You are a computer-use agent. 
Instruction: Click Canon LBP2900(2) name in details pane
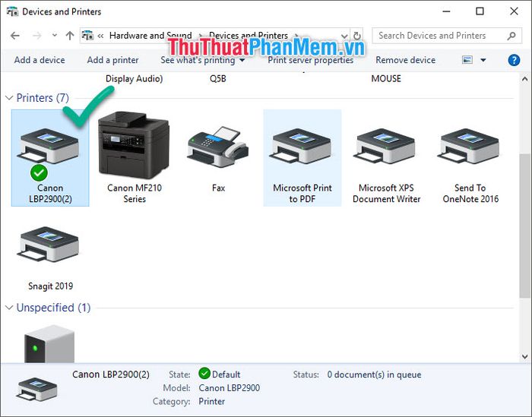(111, 374)
